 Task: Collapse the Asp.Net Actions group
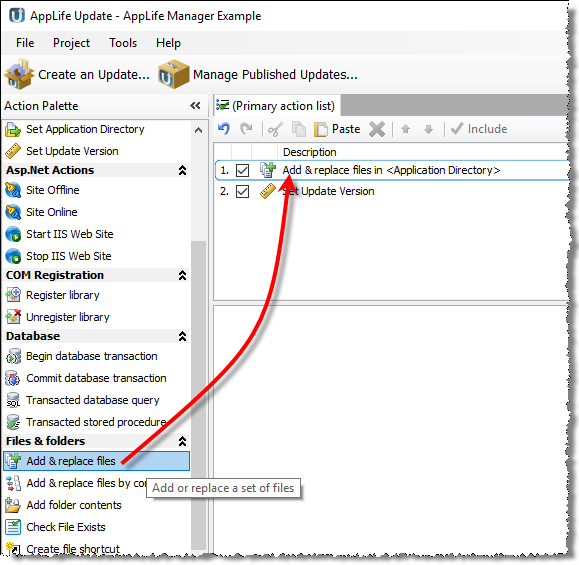182,170
